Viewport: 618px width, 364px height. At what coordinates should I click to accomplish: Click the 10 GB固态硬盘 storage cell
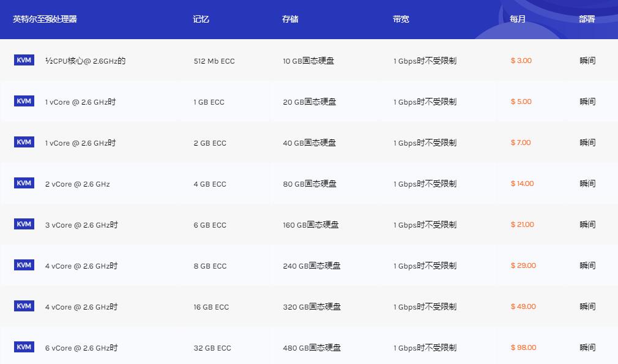[308, 61]
